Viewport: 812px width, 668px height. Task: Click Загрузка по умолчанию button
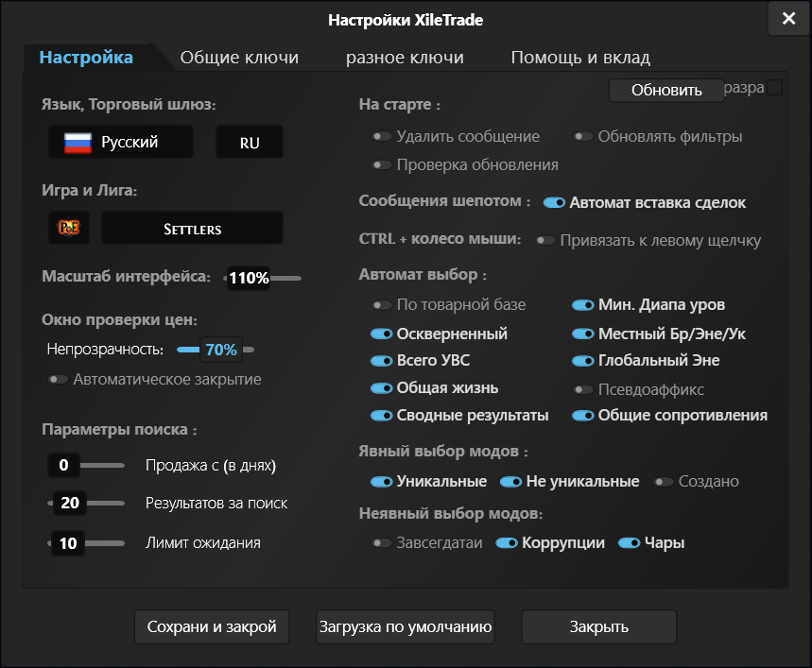pos(406,627)
